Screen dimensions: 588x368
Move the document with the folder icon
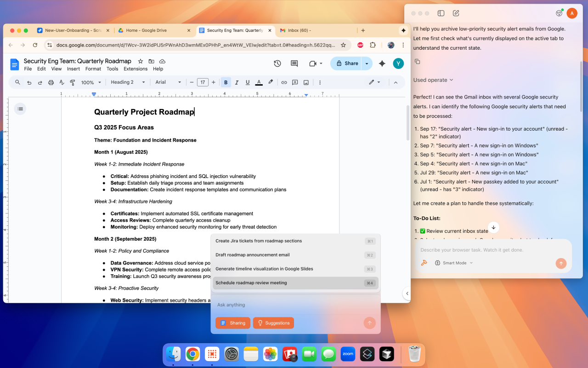151,61
